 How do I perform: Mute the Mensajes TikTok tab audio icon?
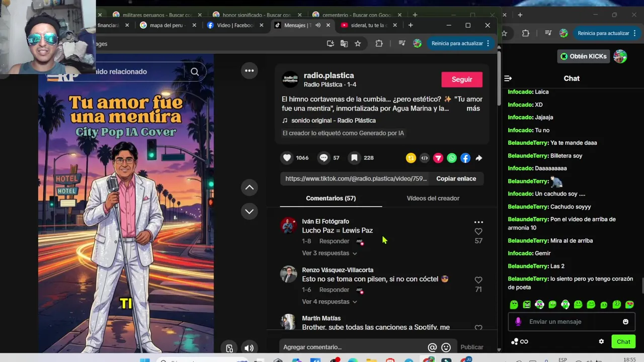318,25
